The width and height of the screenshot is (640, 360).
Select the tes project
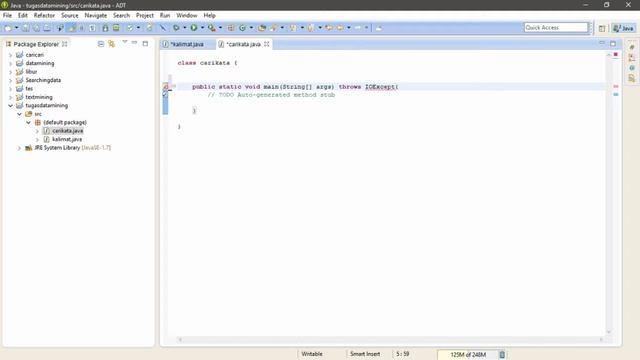(29, 89)
